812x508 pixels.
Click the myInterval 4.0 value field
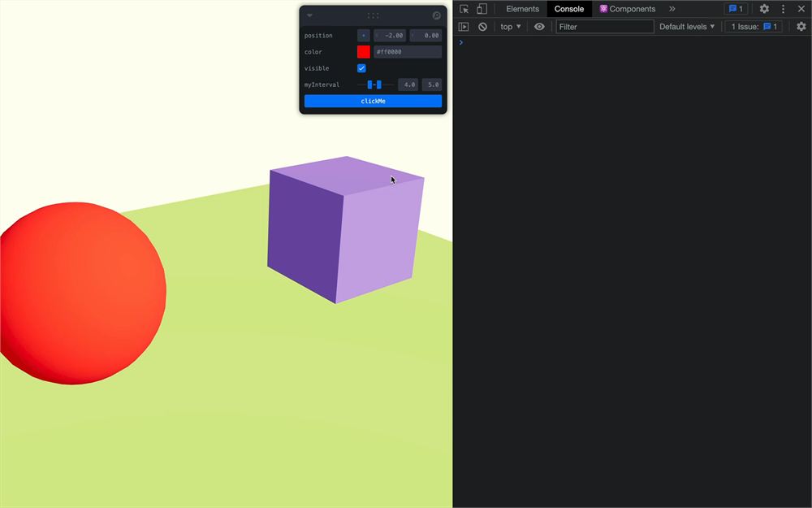408,85
